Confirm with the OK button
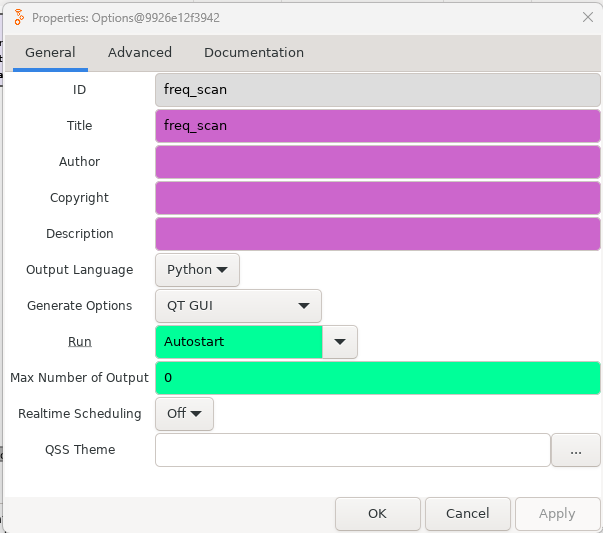The image size is (603, 533). coord(378,514)
